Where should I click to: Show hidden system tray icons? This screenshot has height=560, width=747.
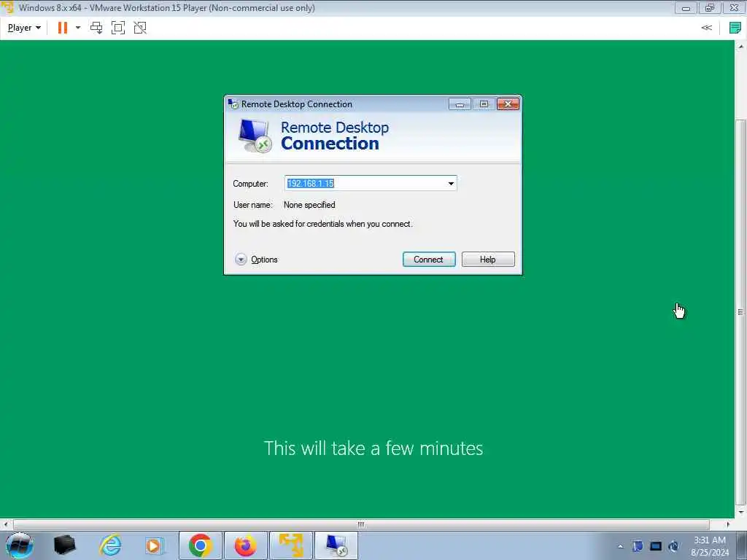click(620, 546)
